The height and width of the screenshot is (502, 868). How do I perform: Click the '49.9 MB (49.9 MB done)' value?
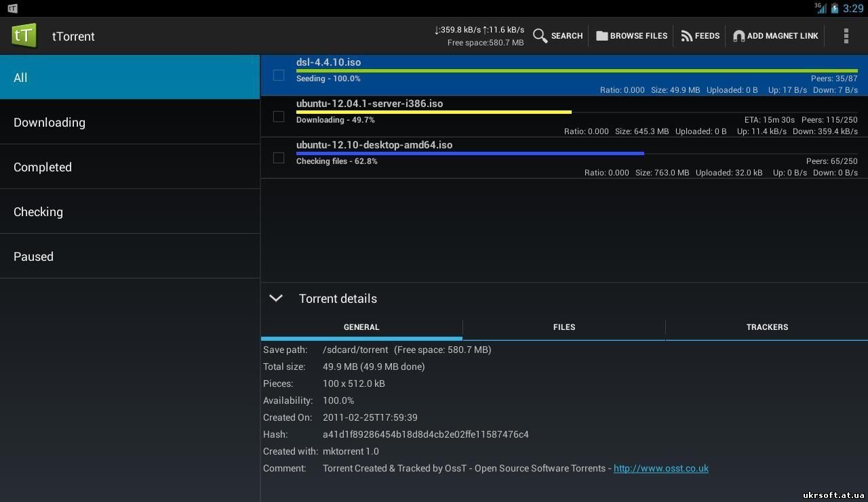tap(374, 367)
